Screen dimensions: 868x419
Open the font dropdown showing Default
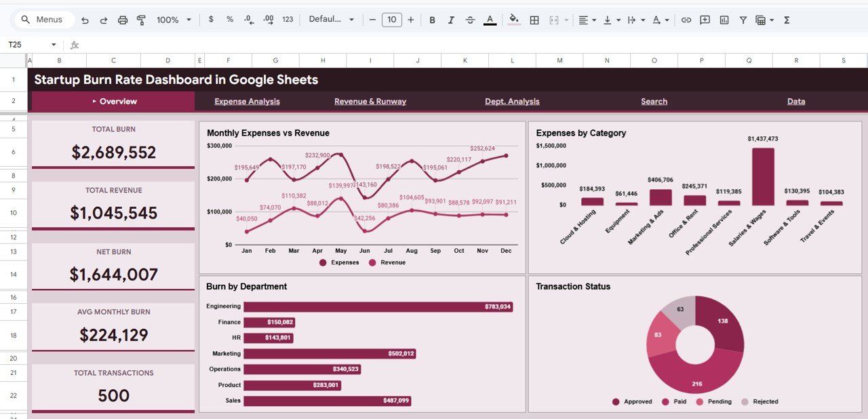332,20
